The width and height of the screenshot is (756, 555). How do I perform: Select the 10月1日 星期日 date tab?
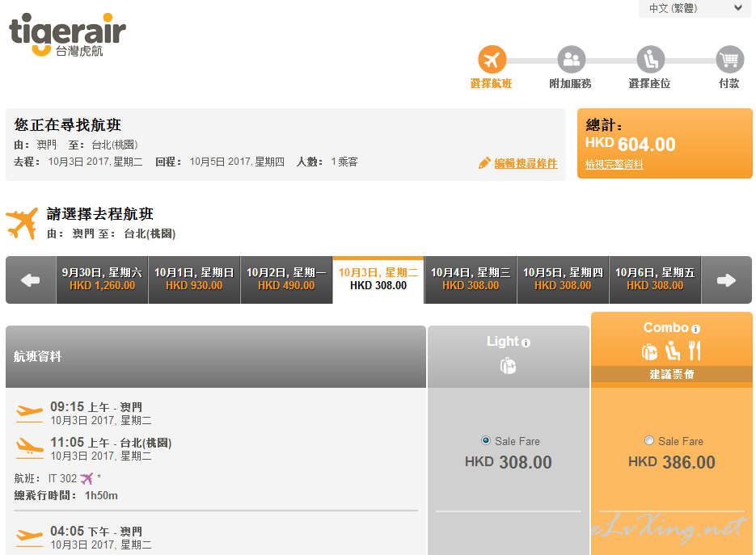194,280
